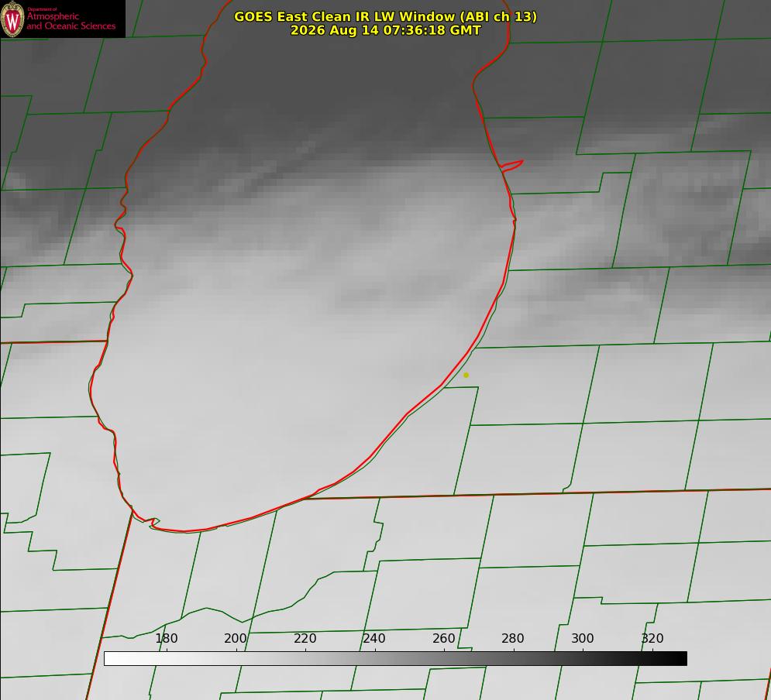771x700 pixels.
Task: Pick the 240 value on the colorbar scale
Action: 374,638
